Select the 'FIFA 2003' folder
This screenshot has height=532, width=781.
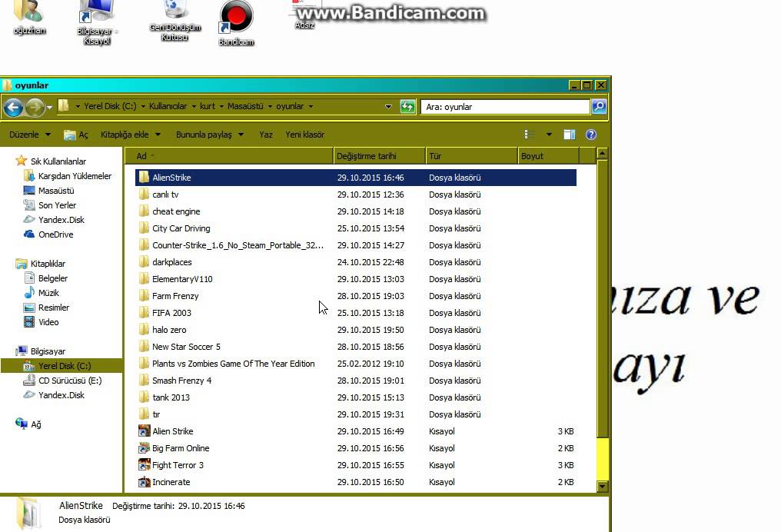(x=356, y=313)
